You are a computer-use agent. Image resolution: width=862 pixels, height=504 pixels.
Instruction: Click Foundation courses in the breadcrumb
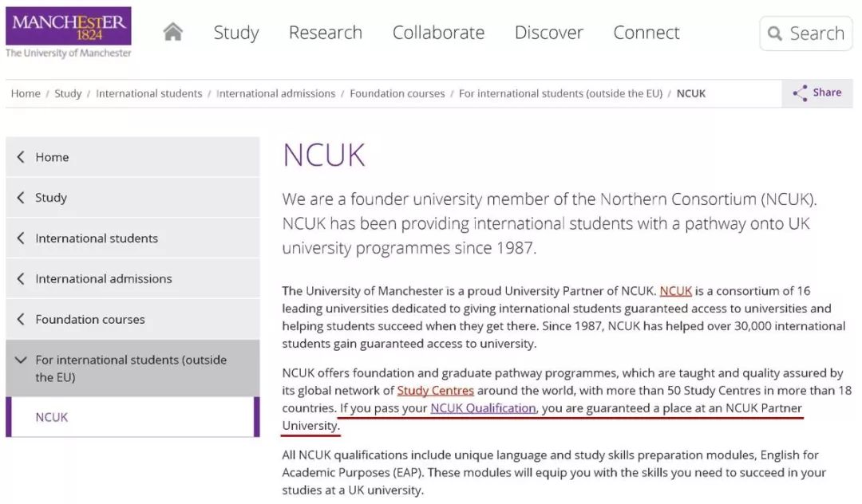[x=397, y=93]
